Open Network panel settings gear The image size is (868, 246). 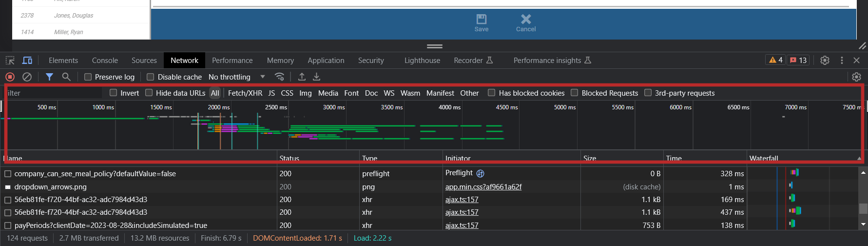point(856,77)
